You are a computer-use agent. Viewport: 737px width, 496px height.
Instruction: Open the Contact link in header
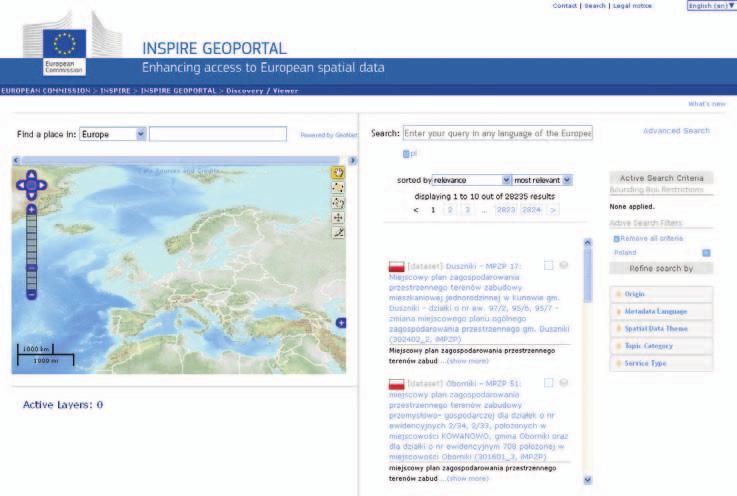565,6
